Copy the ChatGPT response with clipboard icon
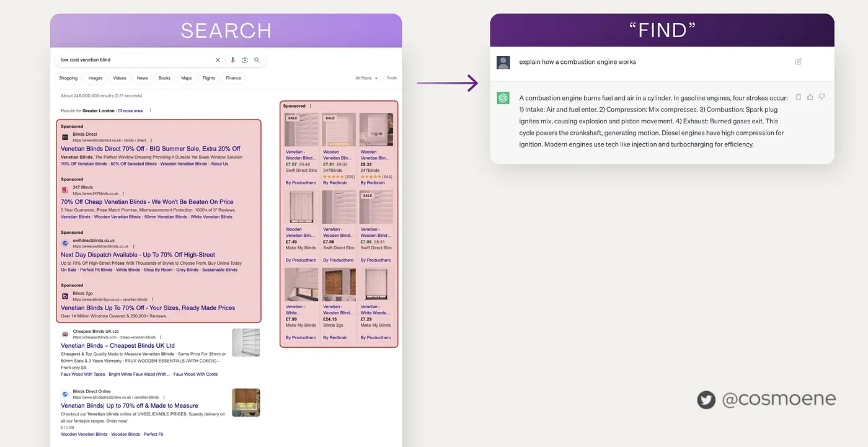 [799, 97]
